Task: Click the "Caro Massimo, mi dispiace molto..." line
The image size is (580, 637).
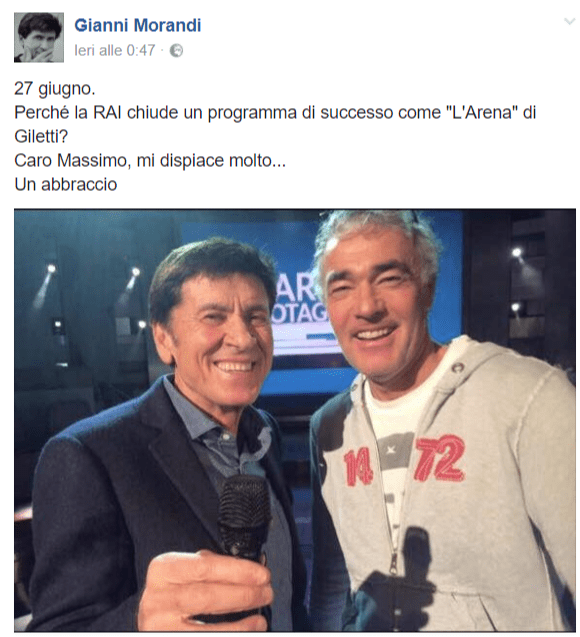Action: point(150,160)
